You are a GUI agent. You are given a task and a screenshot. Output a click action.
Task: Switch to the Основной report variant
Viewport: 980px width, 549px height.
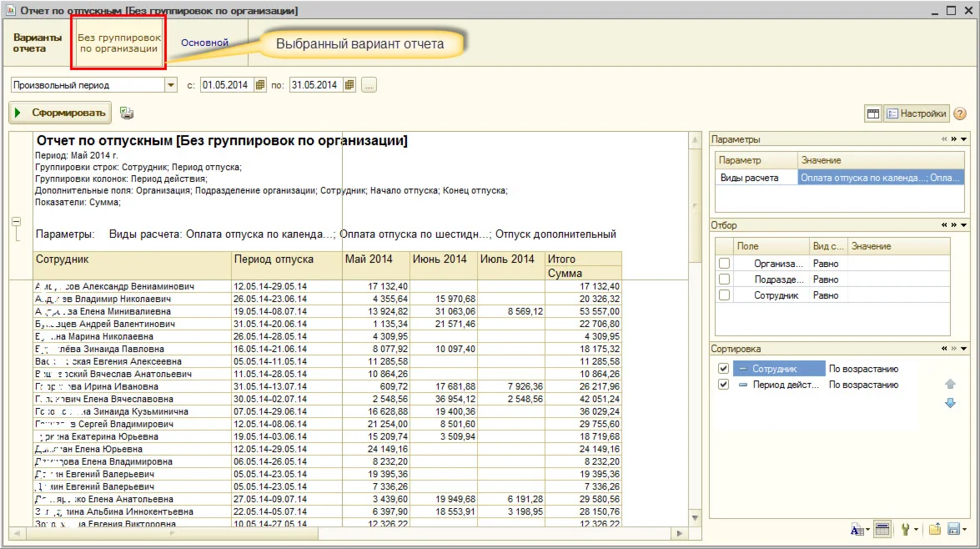click(204, 43)
